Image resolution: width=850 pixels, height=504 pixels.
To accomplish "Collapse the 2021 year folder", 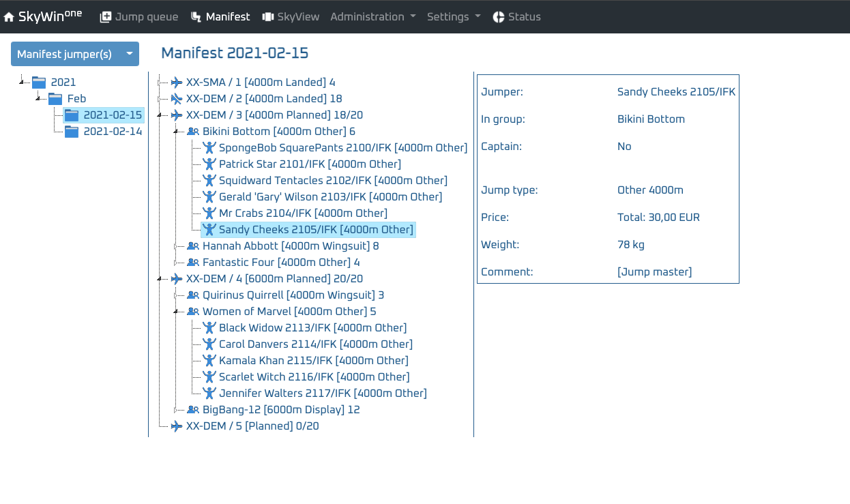I will pyautogui.click(x=21, y=83).
